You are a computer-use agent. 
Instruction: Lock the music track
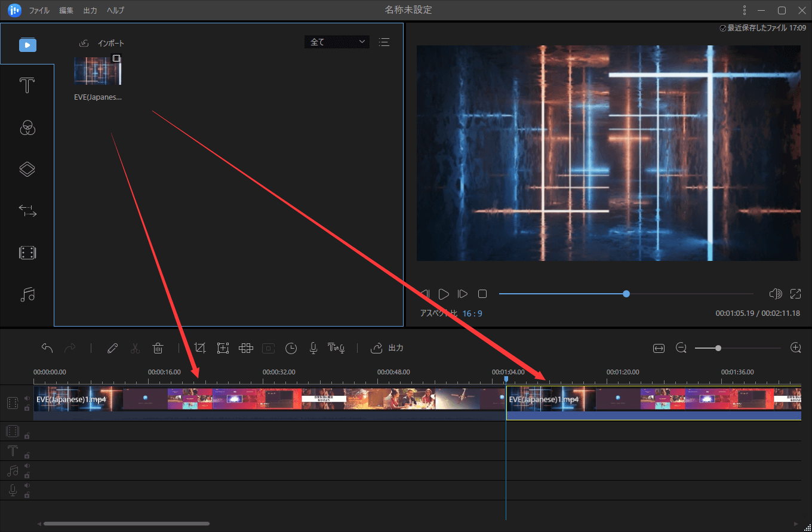click(27, 475)
